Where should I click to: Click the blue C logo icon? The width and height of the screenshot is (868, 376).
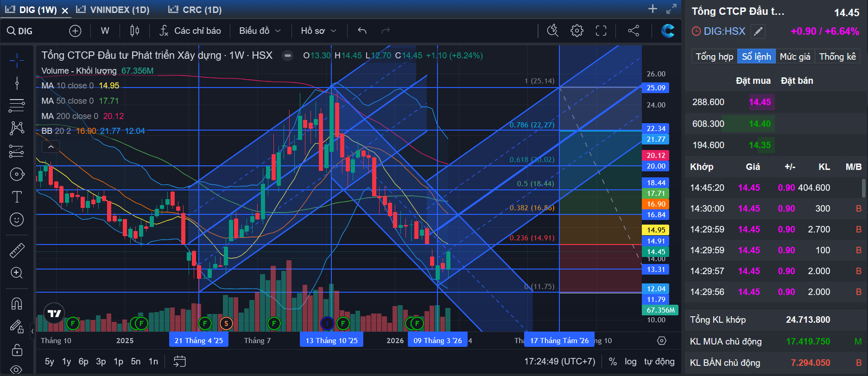pyautogui.click(x=668, y=31)
